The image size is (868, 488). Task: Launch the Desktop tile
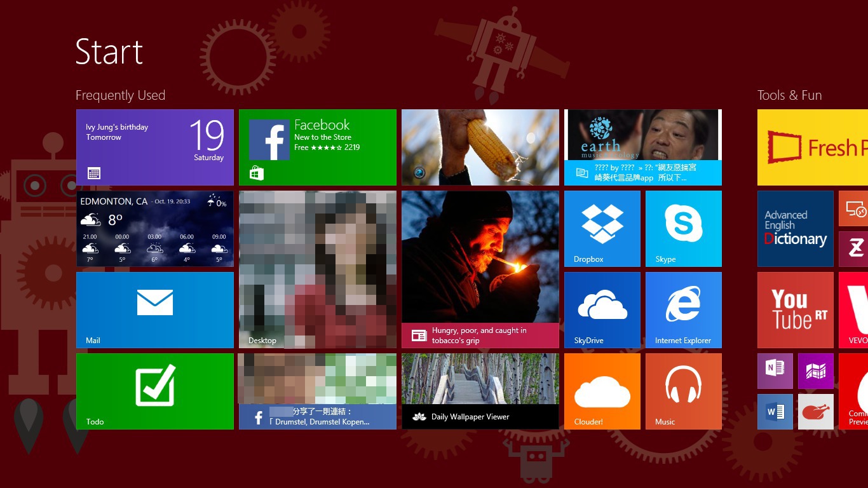[x=318, y=269]
